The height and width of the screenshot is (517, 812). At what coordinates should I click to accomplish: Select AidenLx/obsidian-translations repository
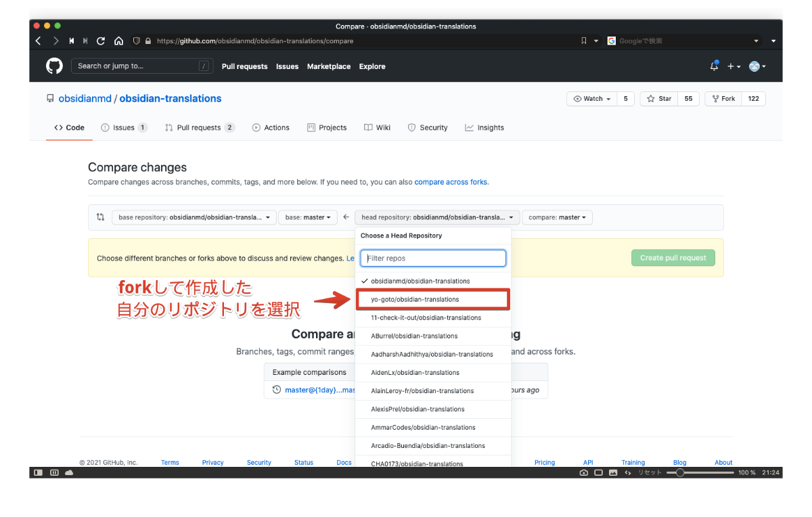[433, 372]
